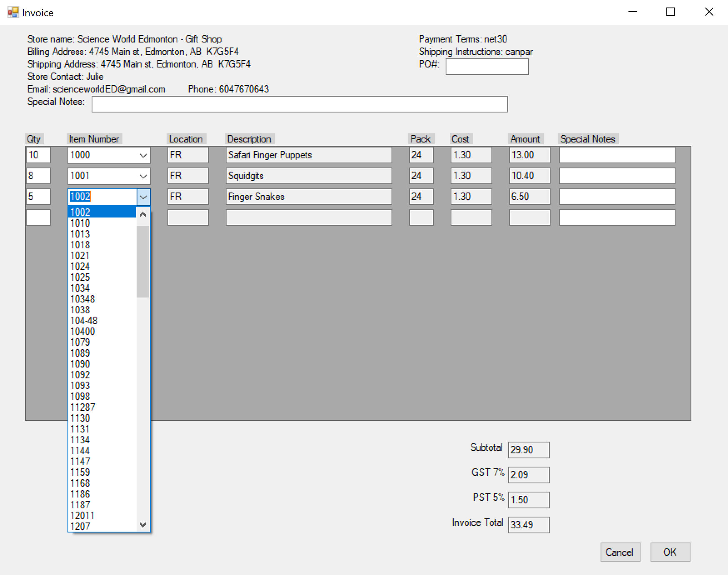This screenshot has height=575, width=728.
Task: Click Special Notes field for Finger Snakes row
Action: [617, 197]
